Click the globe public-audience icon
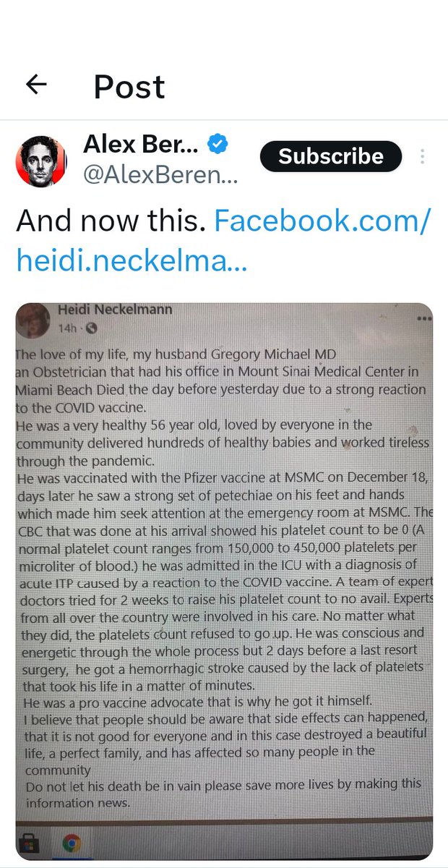 (92, 328)
